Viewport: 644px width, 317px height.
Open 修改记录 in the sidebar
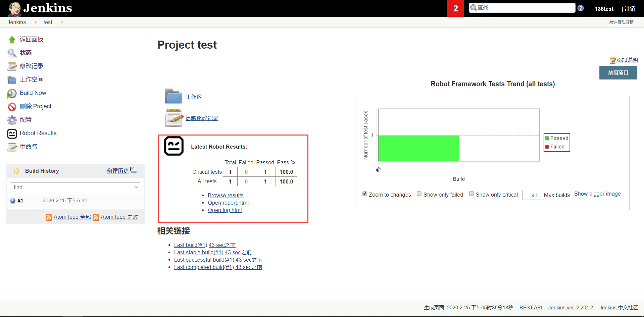32,66
